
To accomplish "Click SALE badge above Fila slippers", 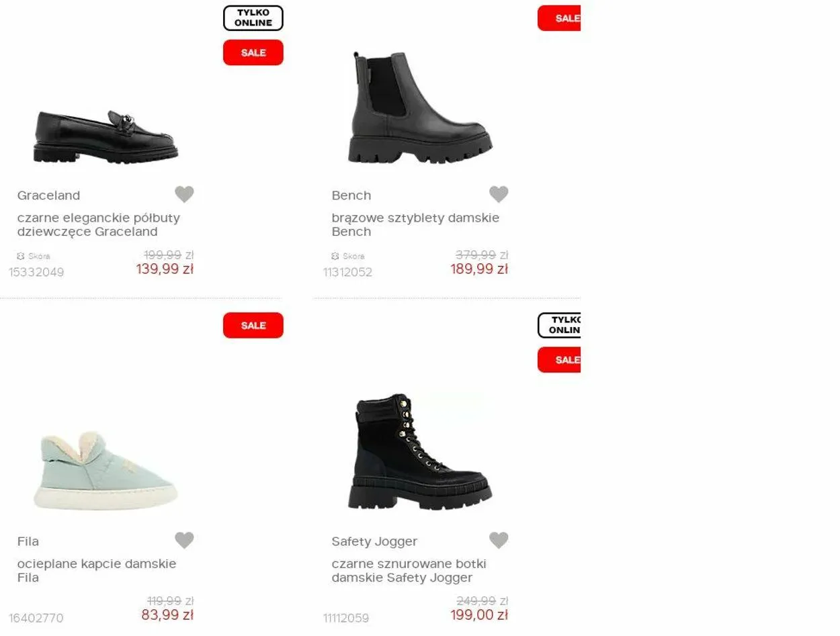I will (253, 325).
